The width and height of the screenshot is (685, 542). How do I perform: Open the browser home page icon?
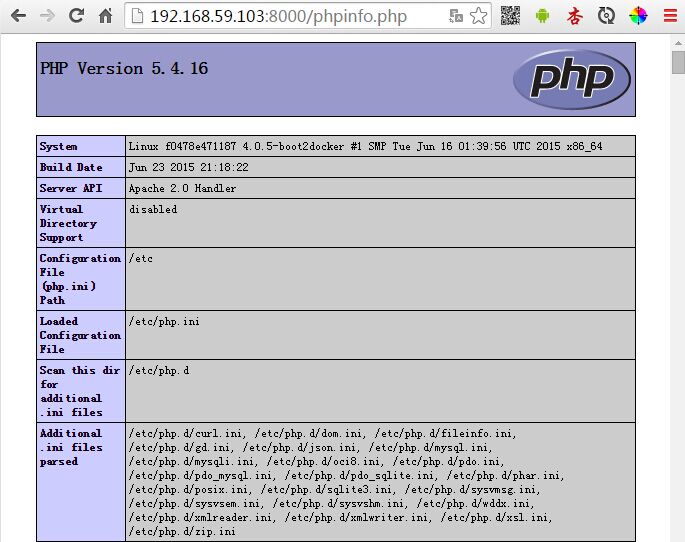coord(105,16)
